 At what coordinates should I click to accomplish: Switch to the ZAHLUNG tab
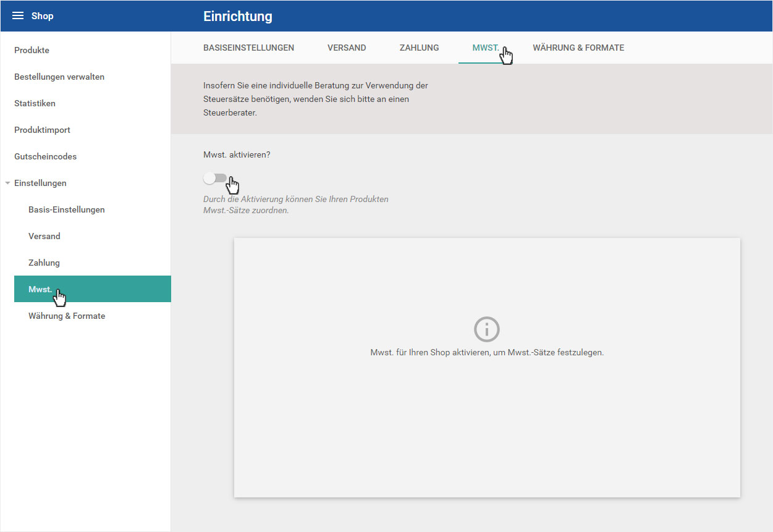(419, 48)
